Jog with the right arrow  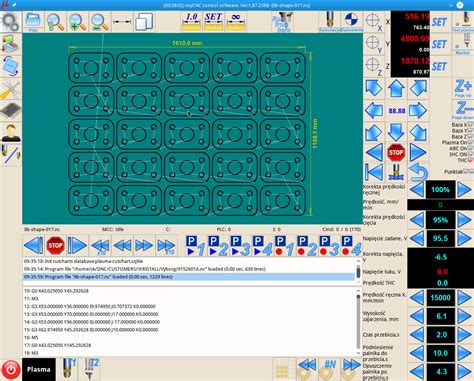point(418,110)
